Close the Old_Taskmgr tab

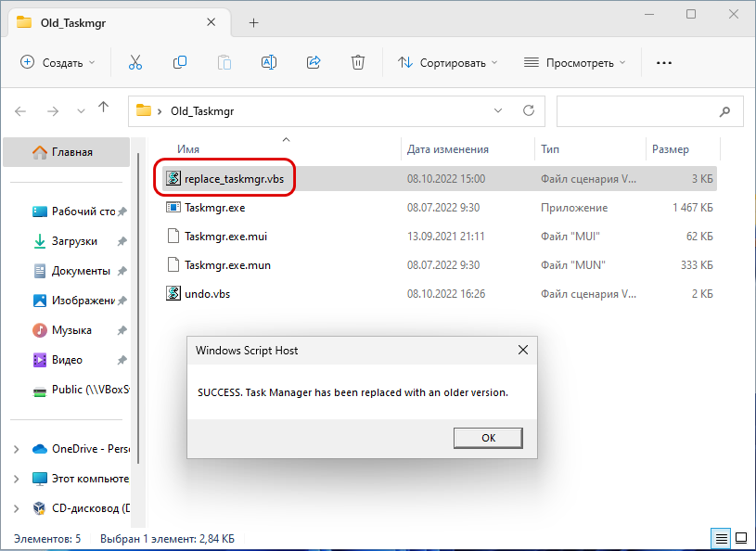point(211,22)
